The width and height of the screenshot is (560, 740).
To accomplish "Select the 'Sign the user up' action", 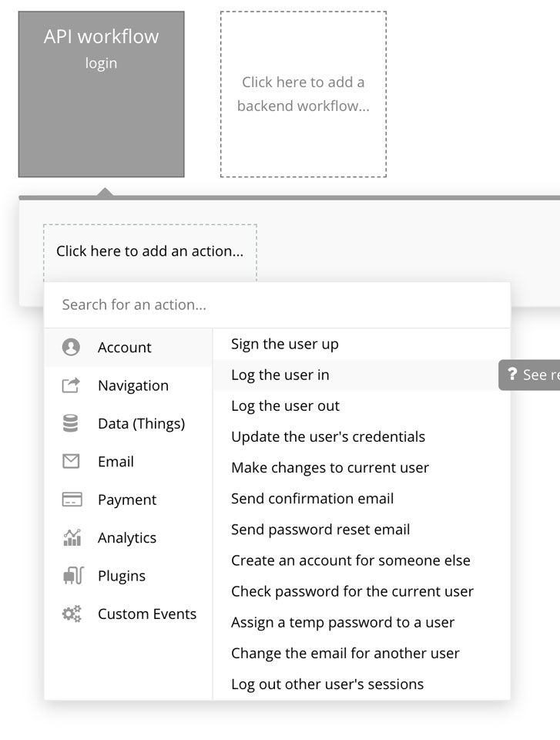I will [285, 345].
